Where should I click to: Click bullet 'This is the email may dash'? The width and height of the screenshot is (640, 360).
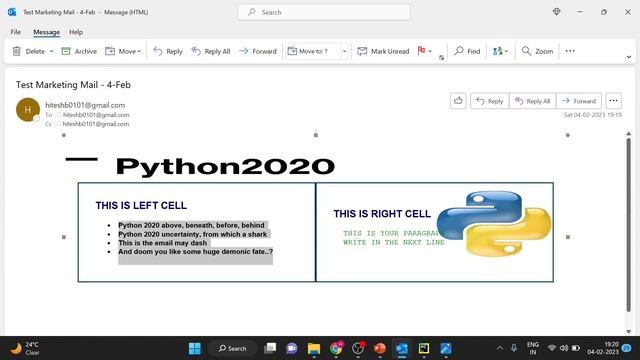tap(162, 243)
